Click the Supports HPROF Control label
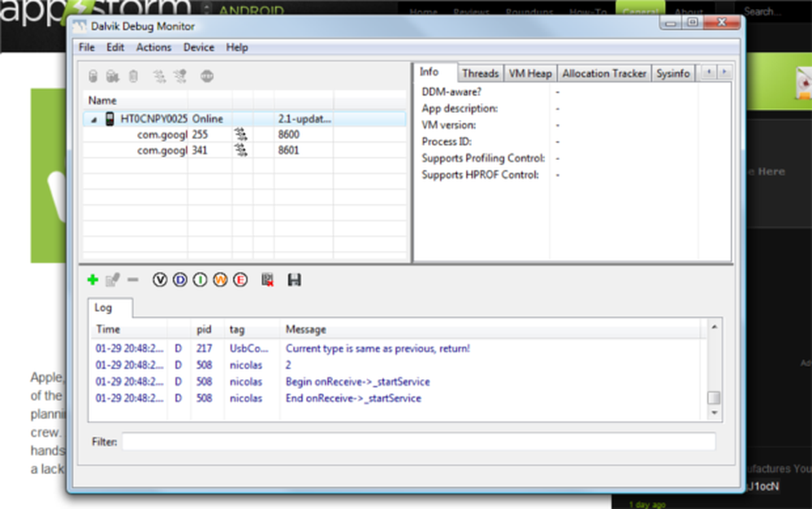 tap(480, 175)
